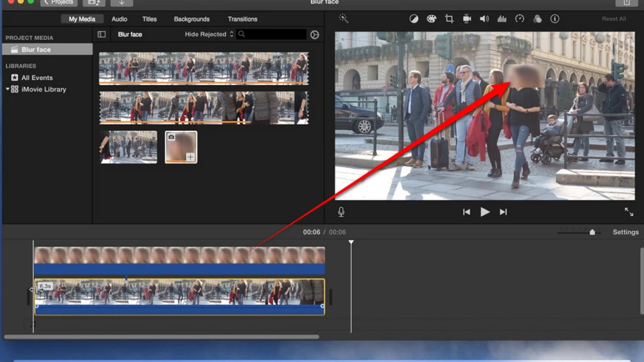Open the clip filter and audio effects tool
Image resolution: width=644 pixels, height=362 pixels.
point(537,19)
